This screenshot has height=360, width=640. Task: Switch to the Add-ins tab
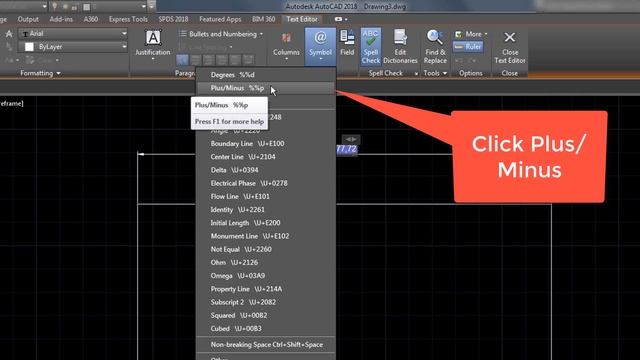(61, 19)
